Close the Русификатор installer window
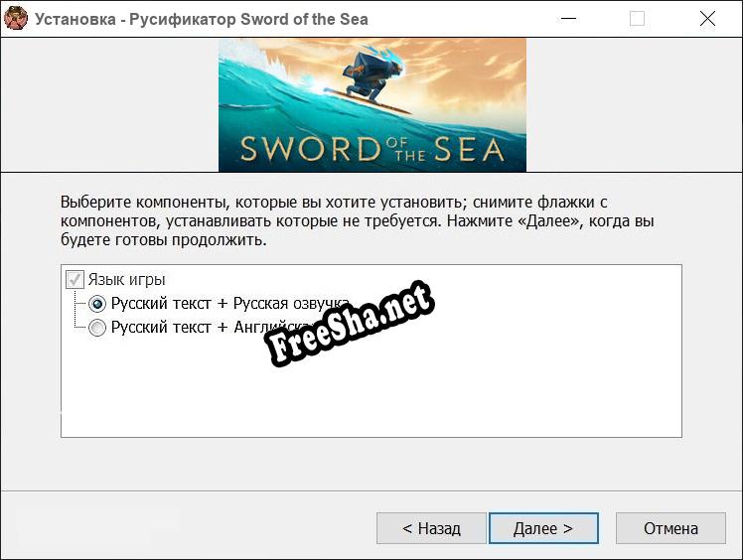Image resolution: width=743 pixels, height=560 pixels. (707, 19)
